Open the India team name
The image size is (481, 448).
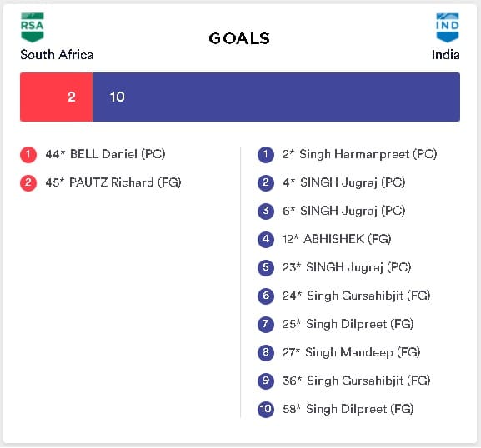coord(445,55)
